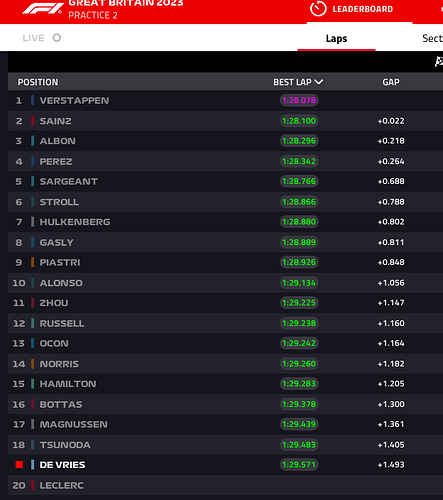Switch to the Laps tab

(336, 38)
